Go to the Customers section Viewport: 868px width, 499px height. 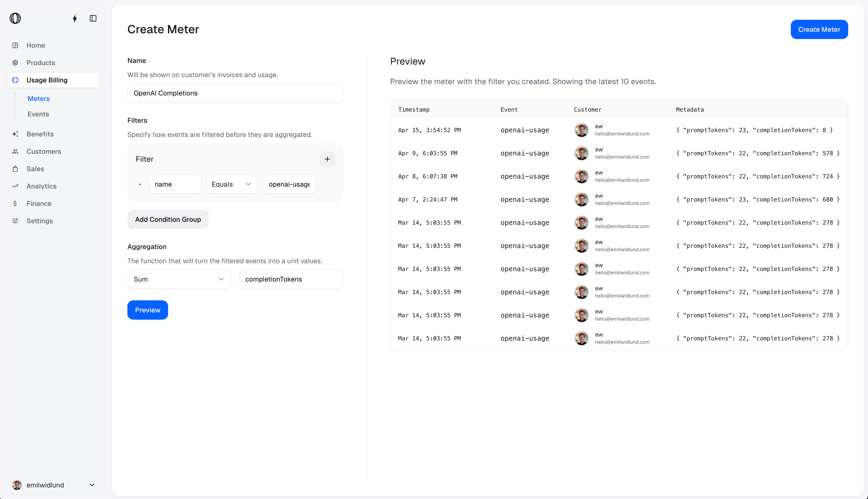tap(44, 151)
